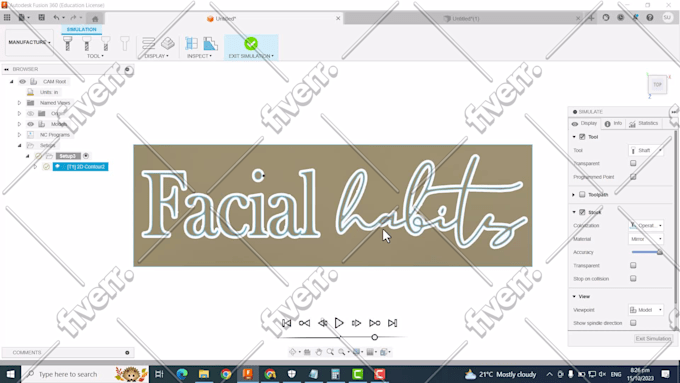
Task: Open the extensions icon in top right
Action: pos(606,18)
